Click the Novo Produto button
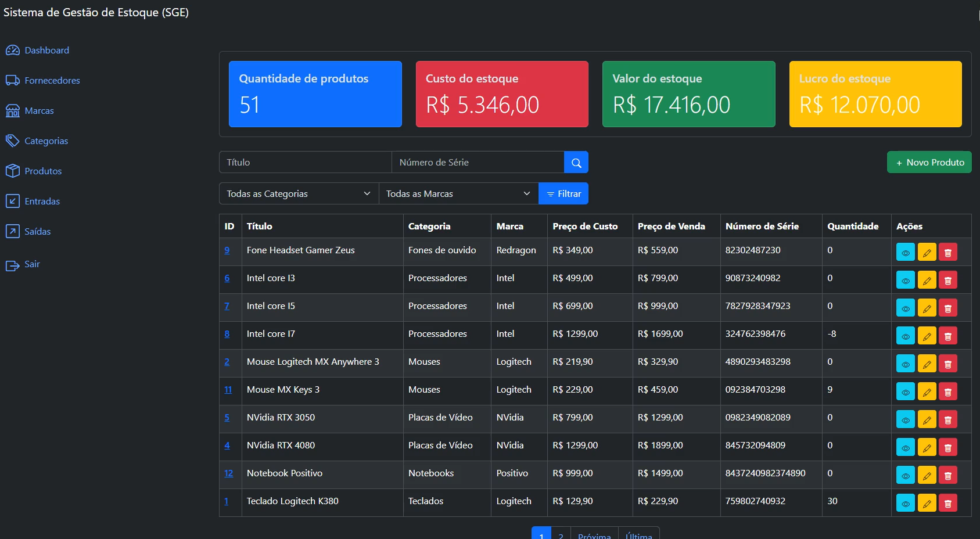This screenshot has width=980, height=539. coord(929,163)
